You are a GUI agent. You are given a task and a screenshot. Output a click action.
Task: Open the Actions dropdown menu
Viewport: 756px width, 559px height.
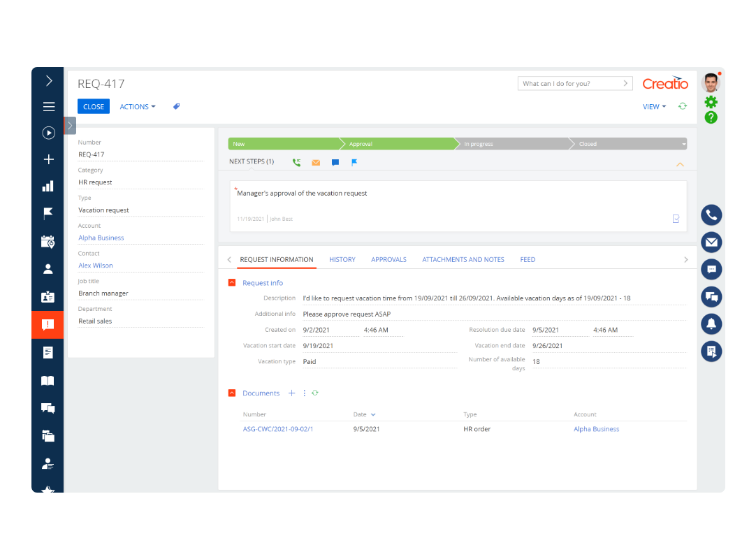(x=137, y=107)
